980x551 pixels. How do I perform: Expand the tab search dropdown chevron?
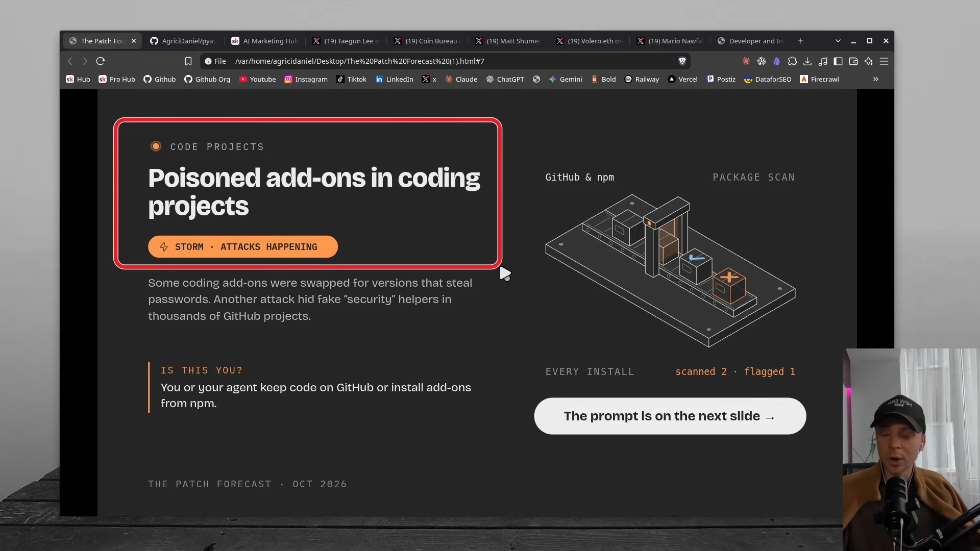click(838, 41)
